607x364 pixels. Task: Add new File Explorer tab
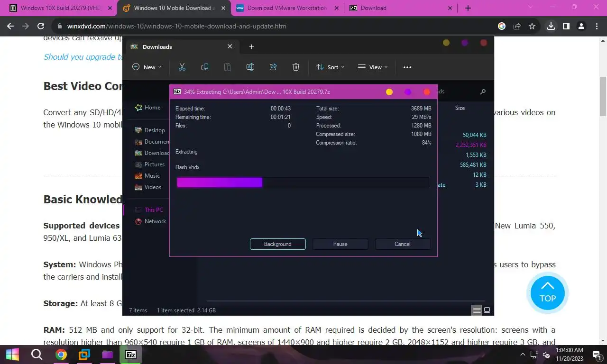coord(252,46)
